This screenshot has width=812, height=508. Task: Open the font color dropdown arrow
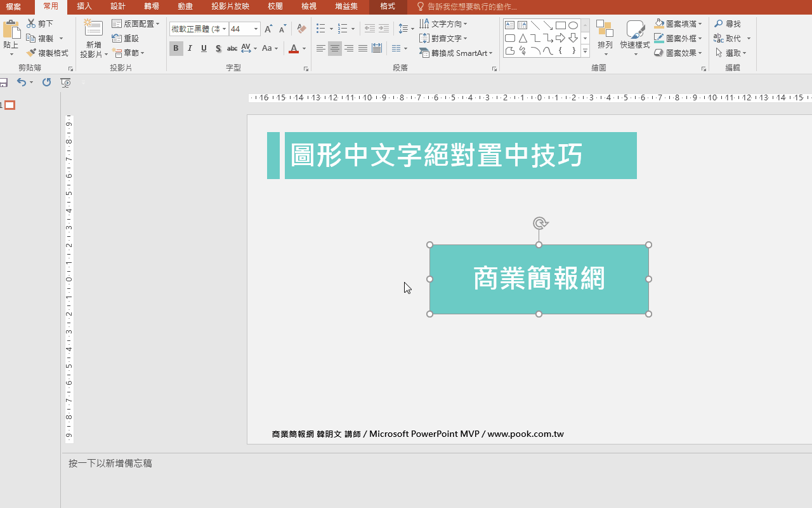click(304, 48)
